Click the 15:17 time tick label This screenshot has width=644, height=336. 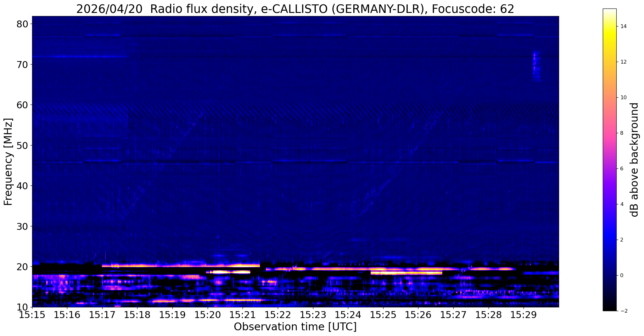[x=102, y=315]
